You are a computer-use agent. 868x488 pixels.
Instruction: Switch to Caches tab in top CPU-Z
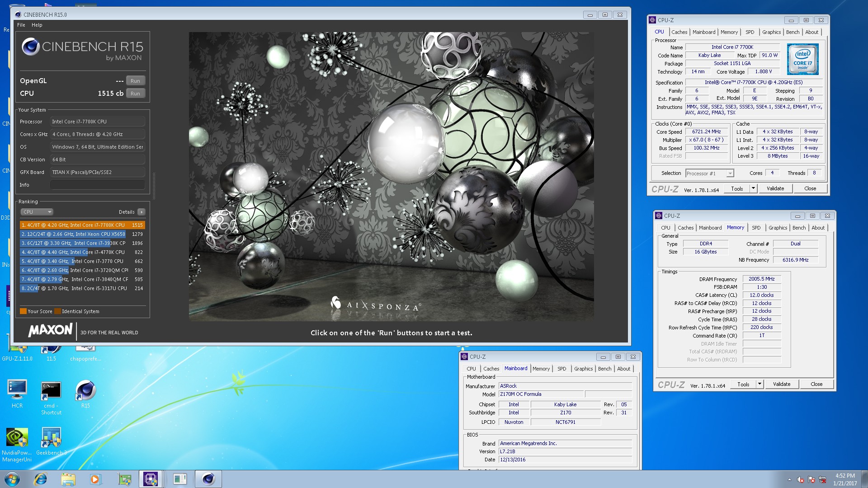pos(679,32)
